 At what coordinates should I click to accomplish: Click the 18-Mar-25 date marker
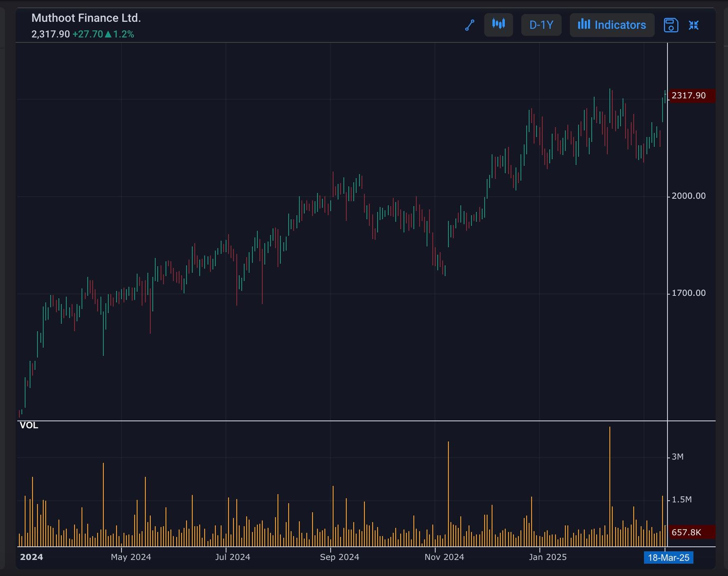click(669, 557)
